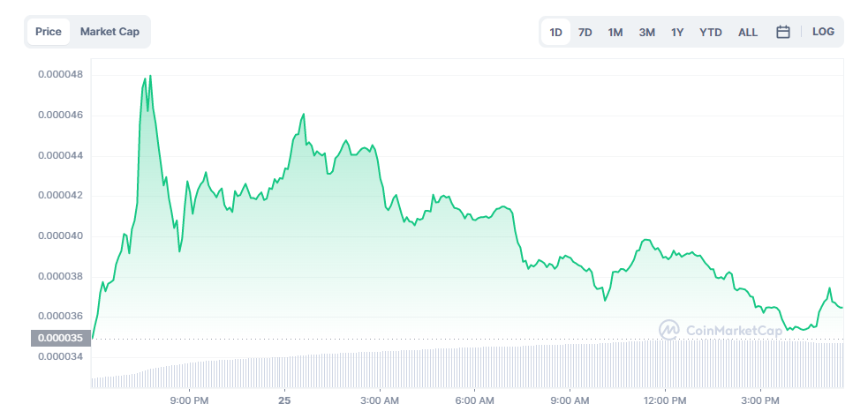The image size is (868, 411).
Task: Click the CoinMarketCap watermark logo
Action: (720, 330)
